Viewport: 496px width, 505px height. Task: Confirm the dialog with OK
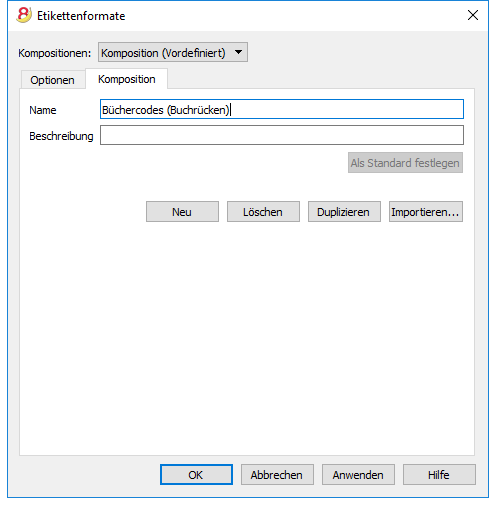[x=196, y=475]
